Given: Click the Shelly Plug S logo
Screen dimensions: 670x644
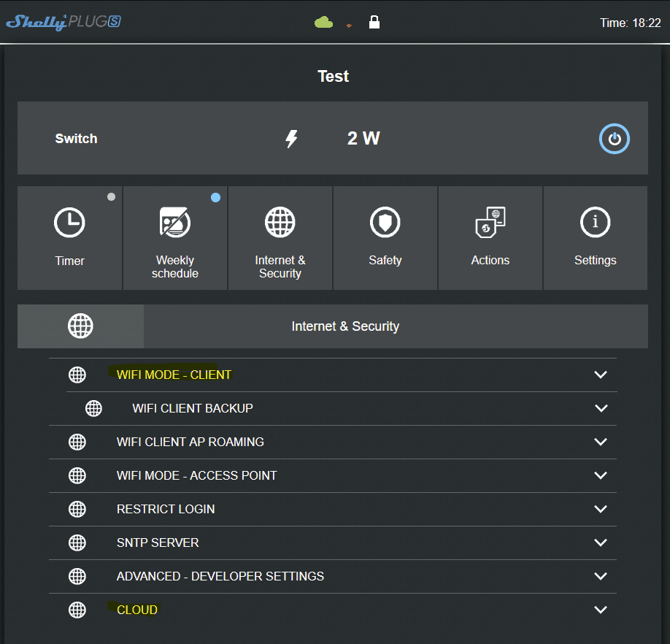Looking at the screenshot, I should [x=63, y=22].
